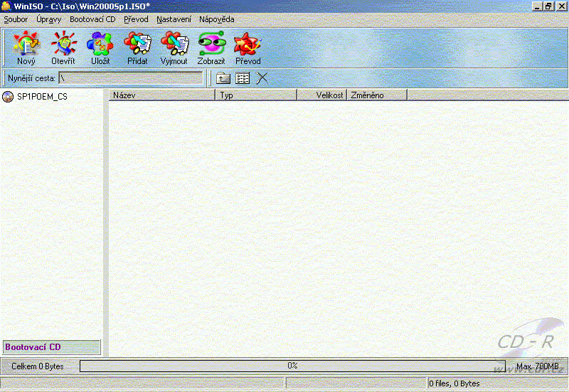The image size is (569, 392).
Task: Click the Nynější cesta path field
Action: coord(131,78)
